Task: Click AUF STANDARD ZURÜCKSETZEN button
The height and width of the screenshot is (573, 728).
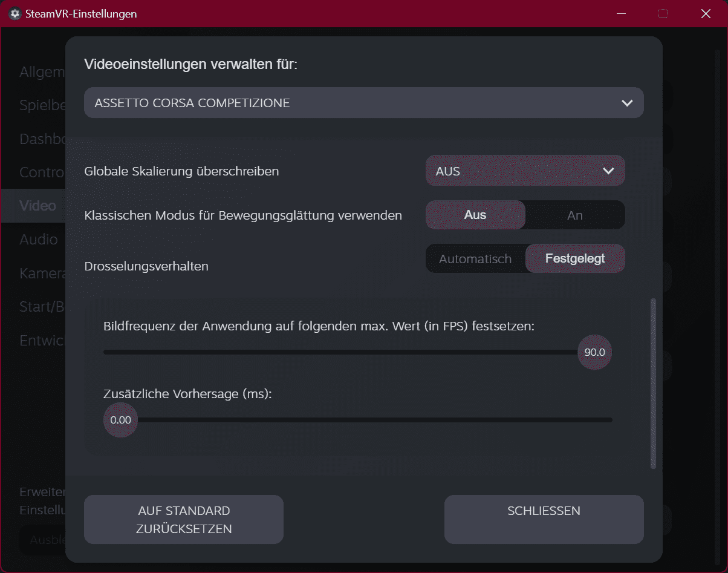Action: click(184, 520)
